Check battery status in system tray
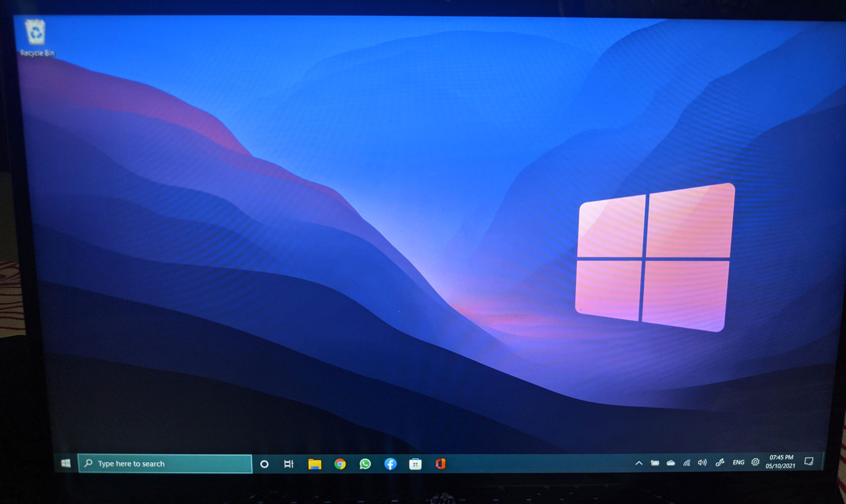 pyautogui.click(x=655, y=463)
